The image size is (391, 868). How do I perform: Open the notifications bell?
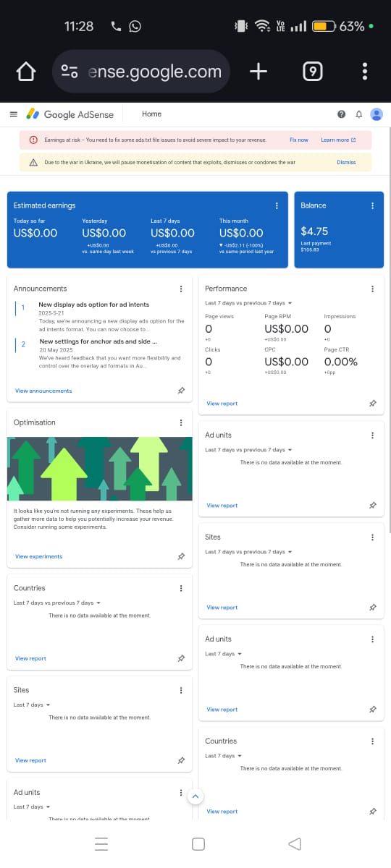click(x=358, y=114)
